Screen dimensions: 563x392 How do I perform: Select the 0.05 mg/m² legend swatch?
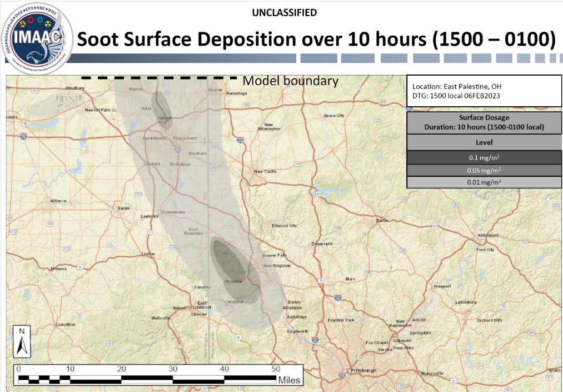coord(484,170)
